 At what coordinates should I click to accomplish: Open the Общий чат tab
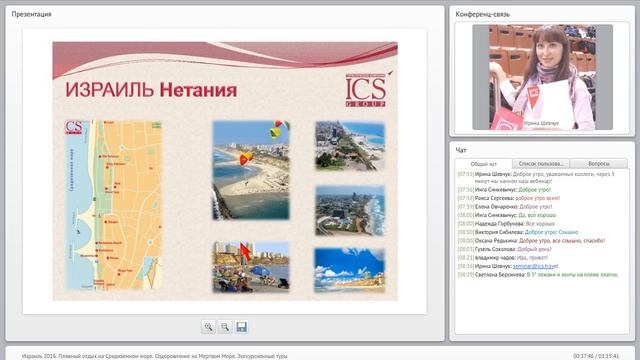(484, 164)
